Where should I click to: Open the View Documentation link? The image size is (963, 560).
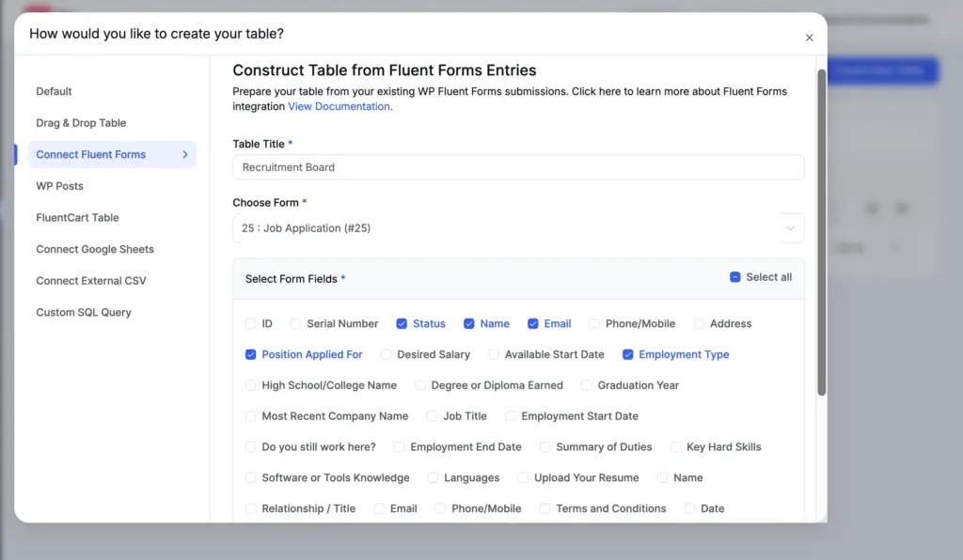340,106
